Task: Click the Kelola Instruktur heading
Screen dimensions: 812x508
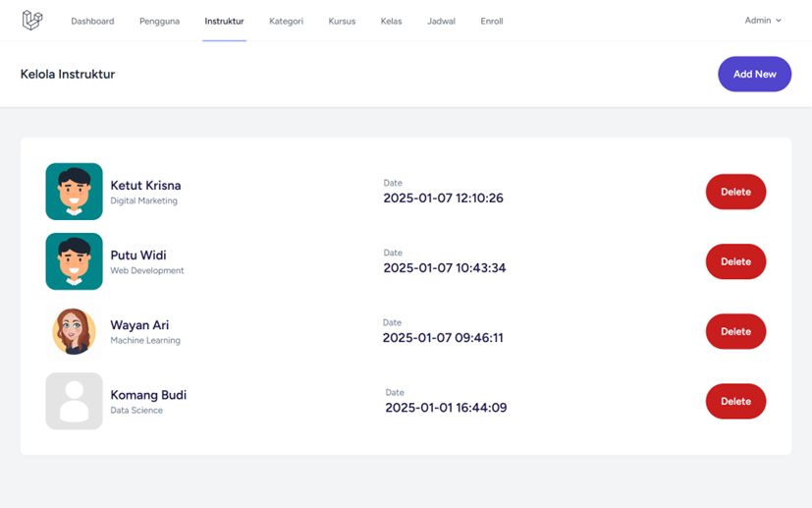Action: (68, 74)
